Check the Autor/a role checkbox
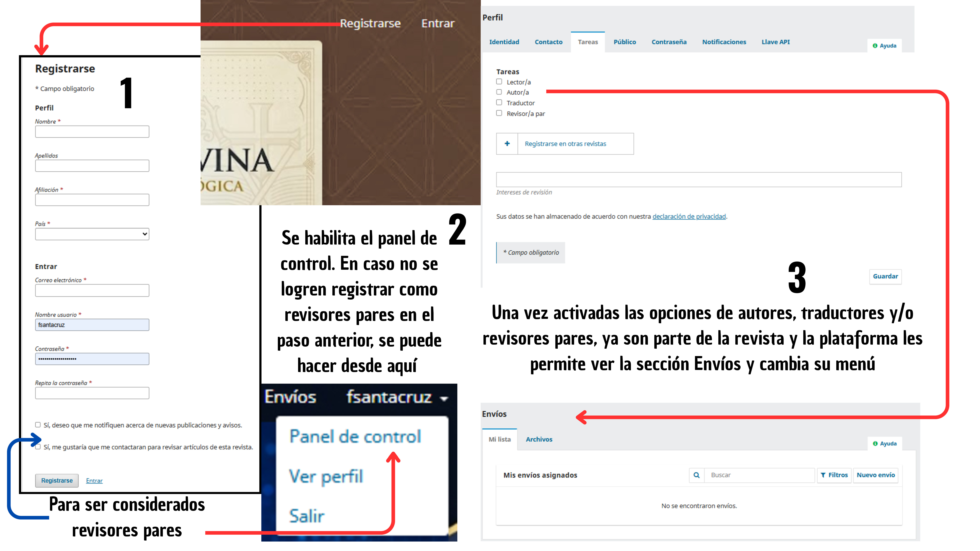This screenshot has width=980, height=551. click(x=499, y=92)
